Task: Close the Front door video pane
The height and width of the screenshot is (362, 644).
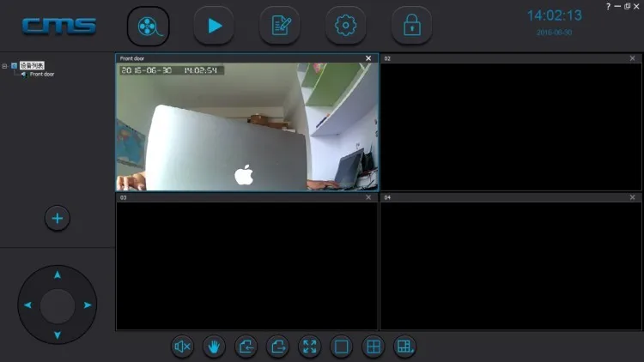Action: click(368, 58)
